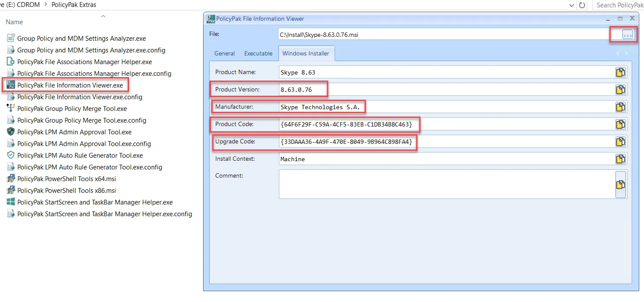This screenshot has height=302, width=644.
Task: Open the address bar dropdown chevron
Action: point(571,5)
